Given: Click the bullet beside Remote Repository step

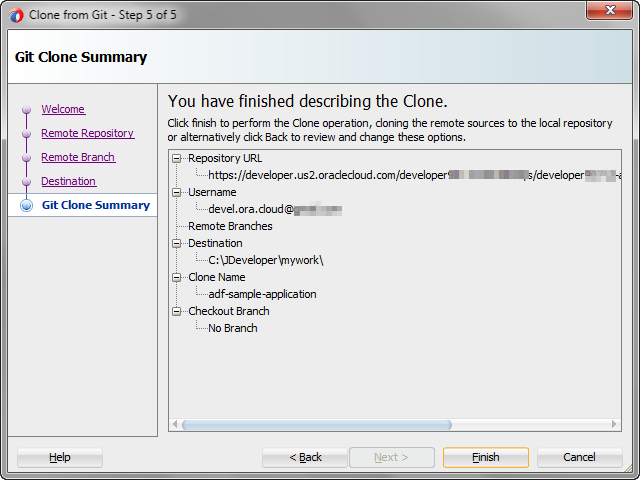Looking at the screenshot, I should click(26, 134).
